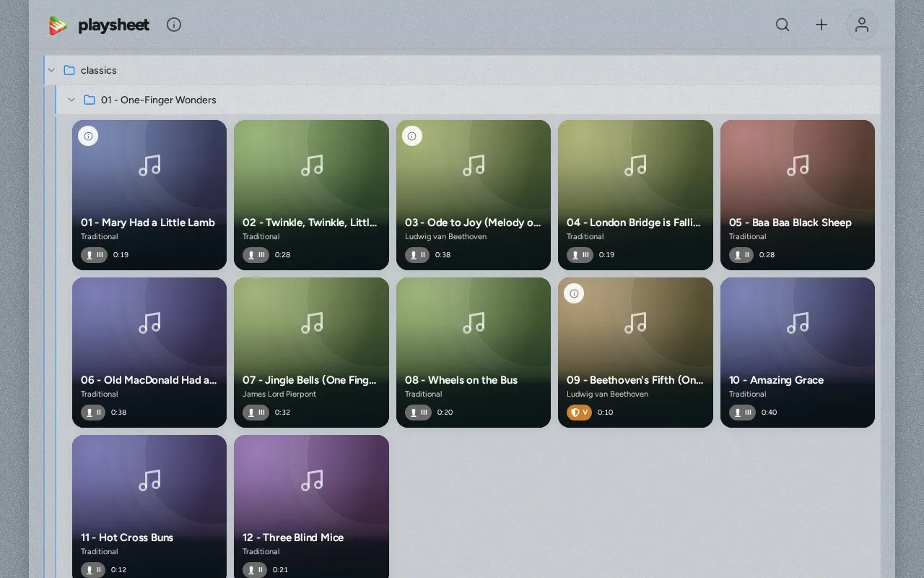
Task: Click the playsheet logo icon
Action: tap(58, 25)
